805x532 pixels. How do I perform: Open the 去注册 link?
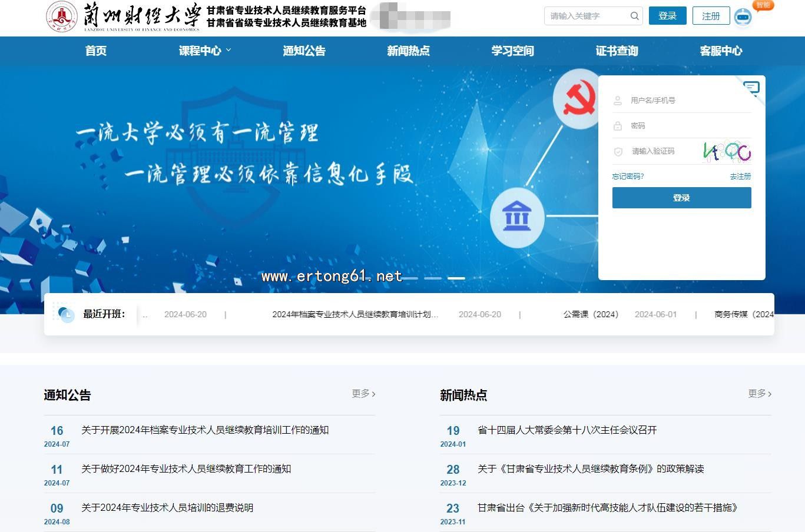coord(740,177)
